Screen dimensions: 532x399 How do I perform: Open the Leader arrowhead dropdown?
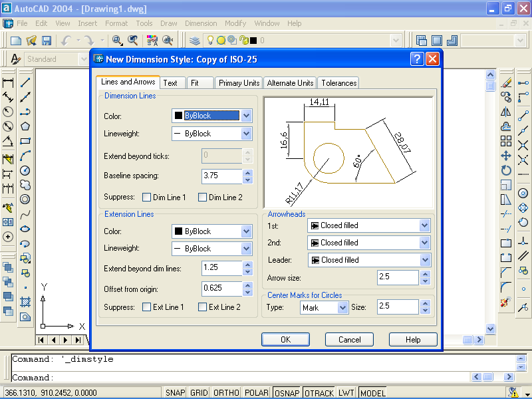[425, 260]
